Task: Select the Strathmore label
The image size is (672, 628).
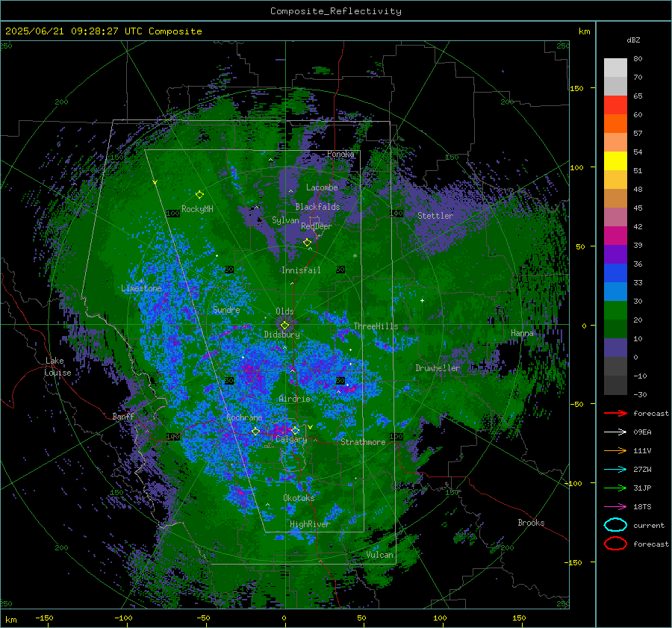Action: pos(363,442)
